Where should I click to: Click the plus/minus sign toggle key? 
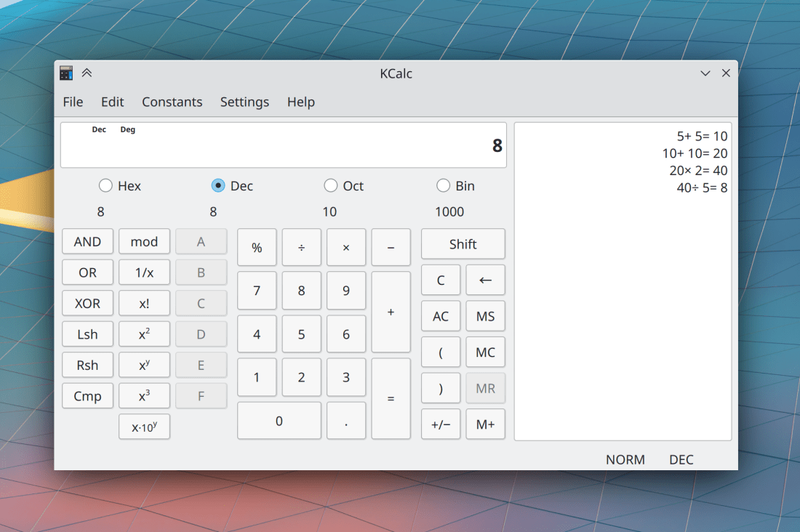440,424
